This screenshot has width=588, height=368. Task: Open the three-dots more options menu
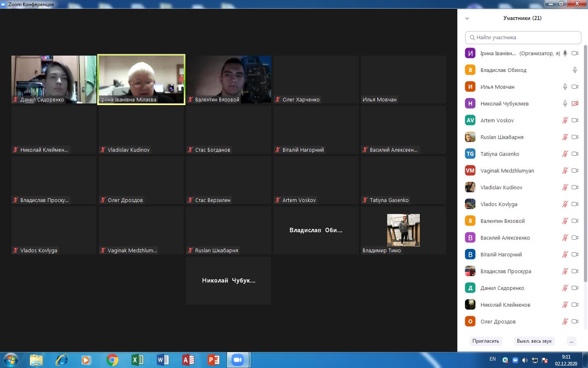click(571, 341)
